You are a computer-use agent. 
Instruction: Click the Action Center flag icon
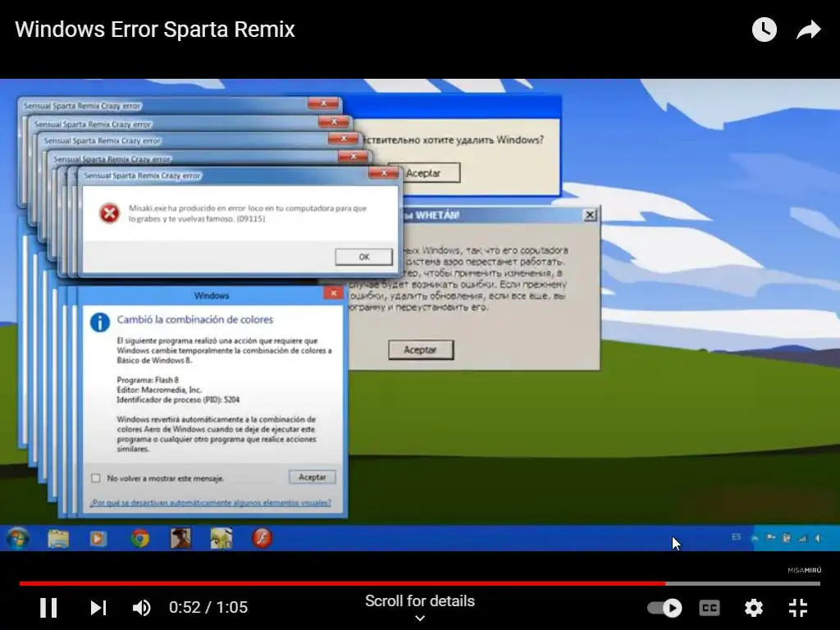click(771, 538)
